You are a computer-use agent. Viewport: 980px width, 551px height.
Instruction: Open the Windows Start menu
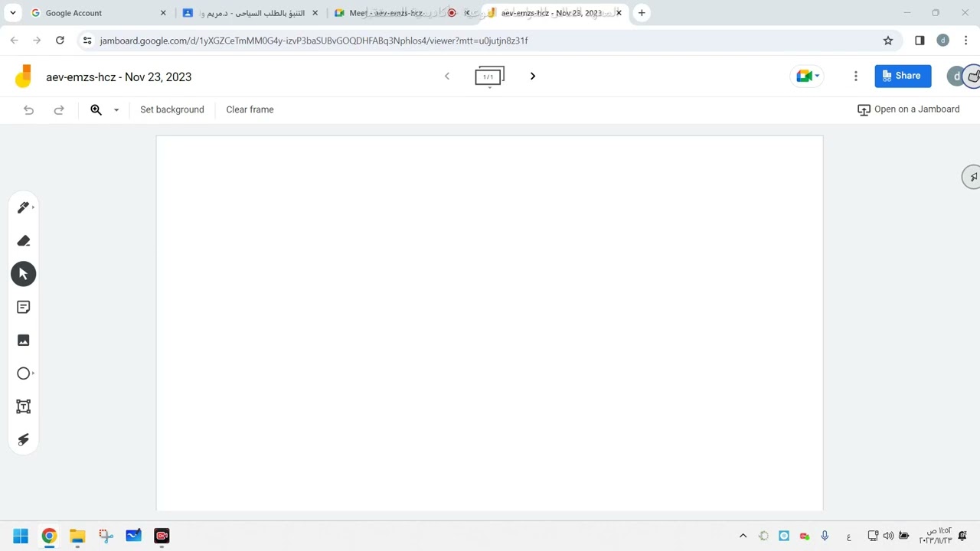click(21, 536)
